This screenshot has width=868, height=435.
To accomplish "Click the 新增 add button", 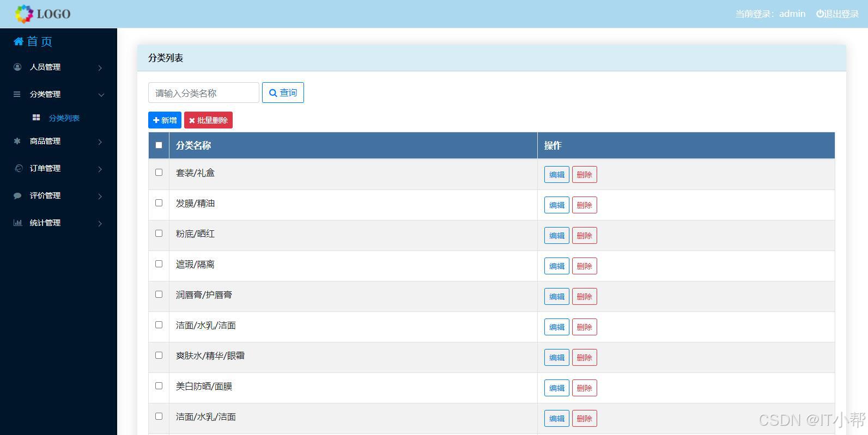I will click(165, 120).
